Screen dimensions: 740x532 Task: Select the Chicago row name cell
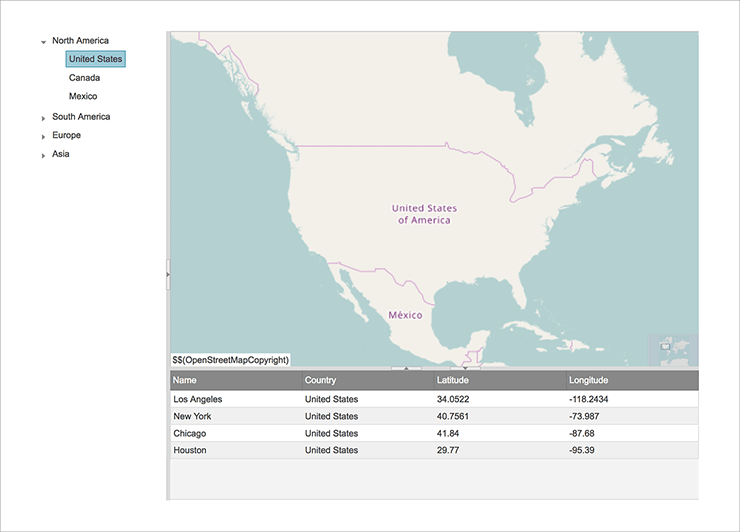click(236, 433)
